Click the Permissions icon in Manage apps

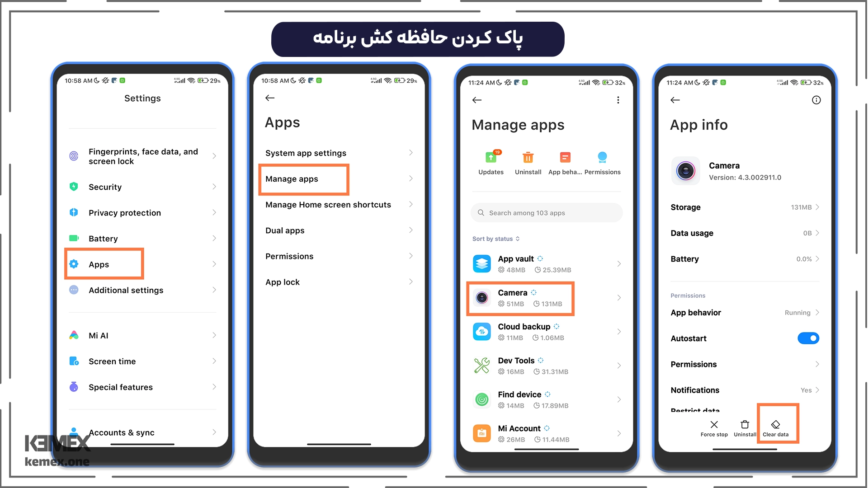click(602, 161)
